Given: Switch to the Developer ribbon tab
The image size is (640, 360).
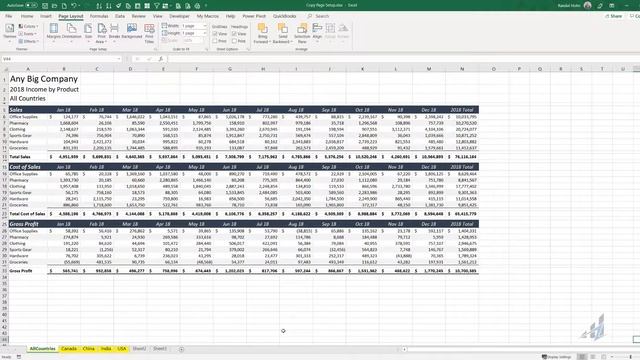Looking at the screenshot, I should (x=179, y=16).
